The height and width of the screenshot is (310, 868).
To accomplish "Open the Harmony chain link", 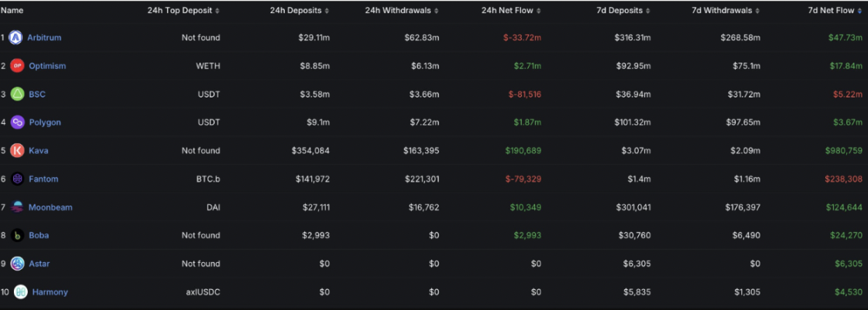I will click(50, 291).
